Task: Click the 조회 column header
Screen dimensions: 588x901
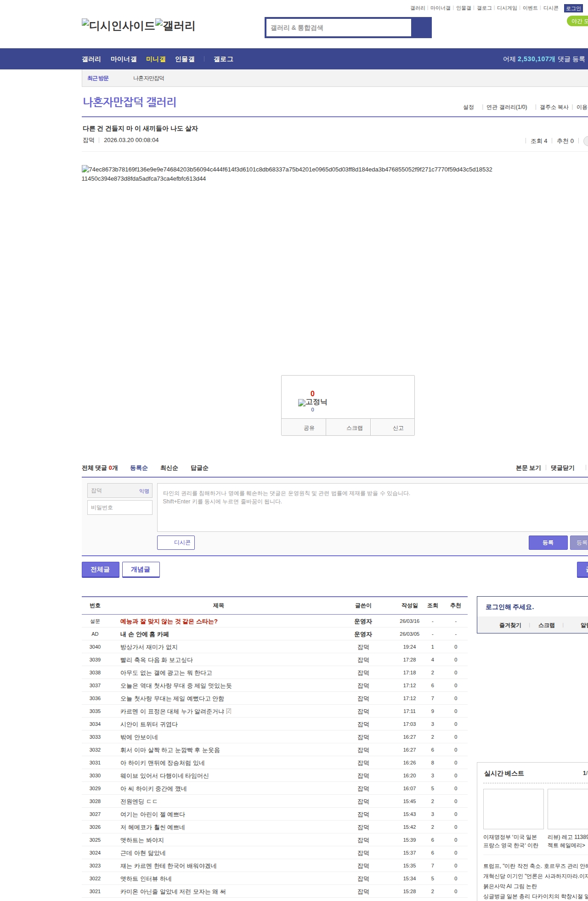Action: click(x=432, y=605)
